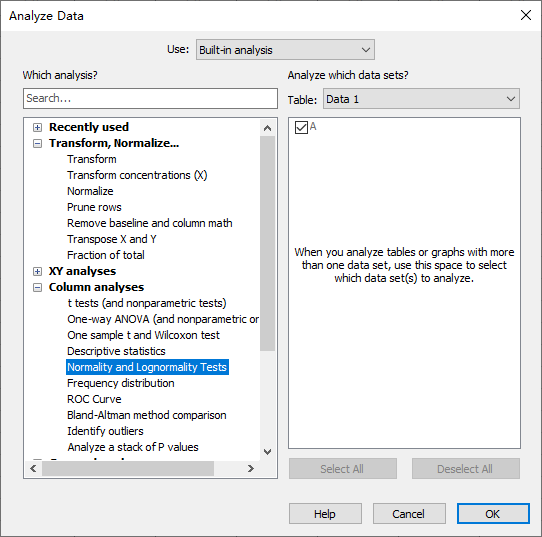Select the Normalize analysis
The height and width of the screenshot is (537, 542).
[x=90, y=191]
